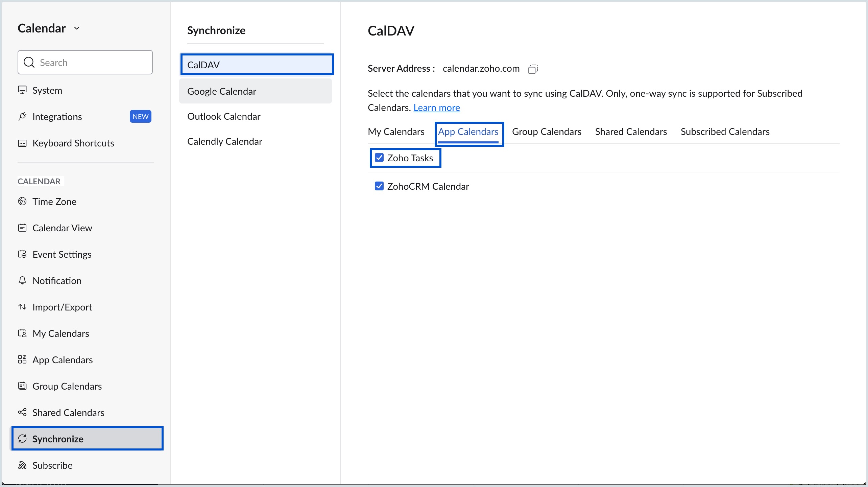Click the Shared Calendars share icon

22,412
